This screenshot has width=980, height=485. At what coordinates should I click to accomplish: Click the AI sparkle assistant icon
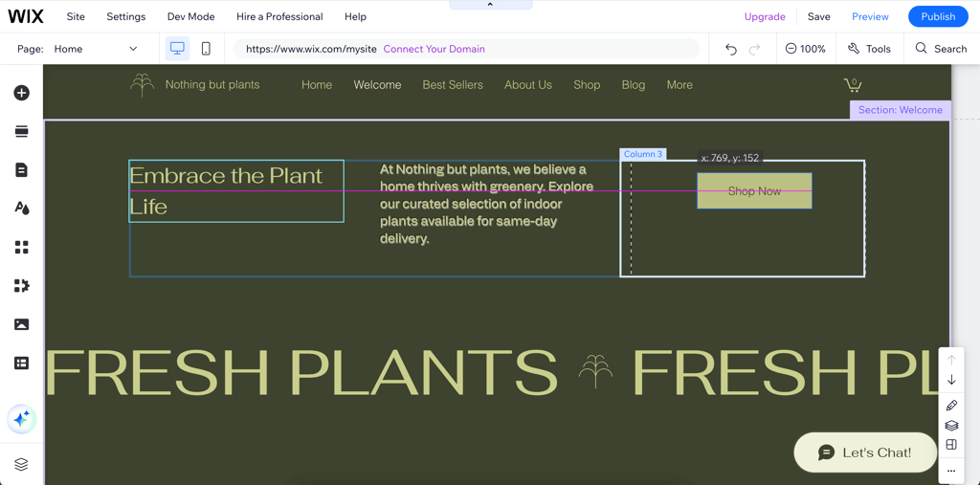click(22, 419)
